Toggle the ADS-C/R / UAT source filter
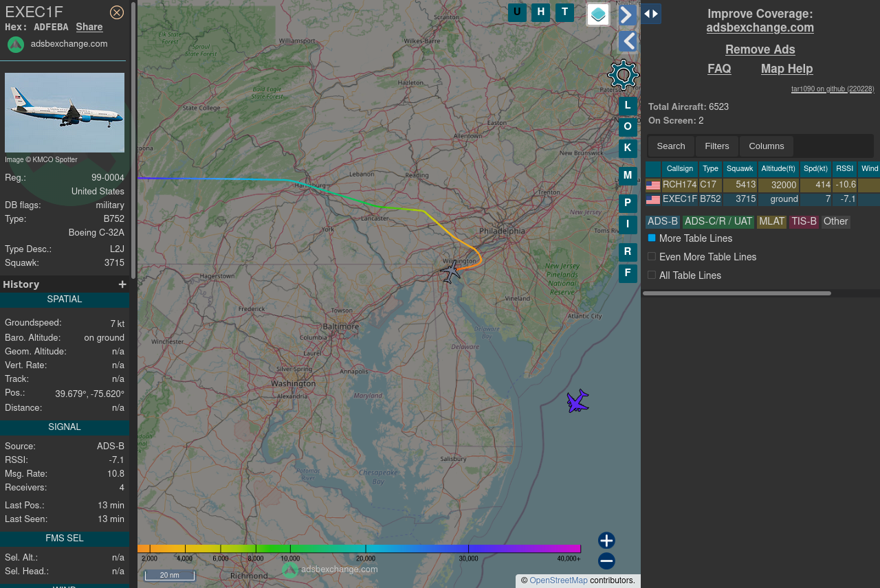 [718, 222]
